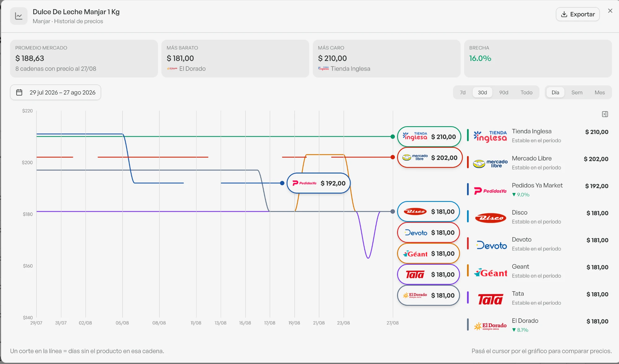Click Devoto $181,00 chart label

click(428, 233)
